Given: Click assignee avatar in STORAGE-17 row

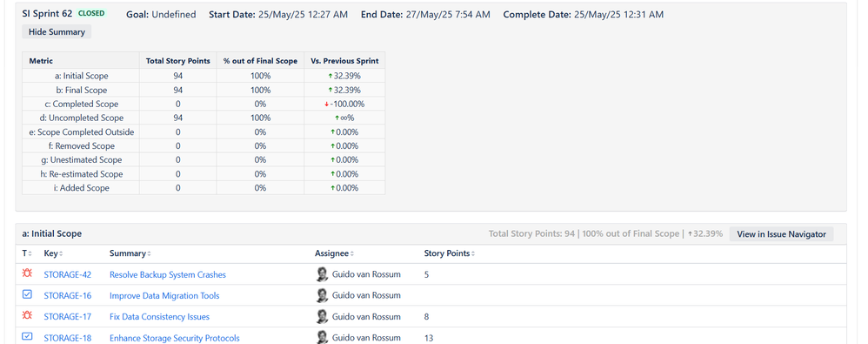Looking at the screenshot, I should coord(322,316).
